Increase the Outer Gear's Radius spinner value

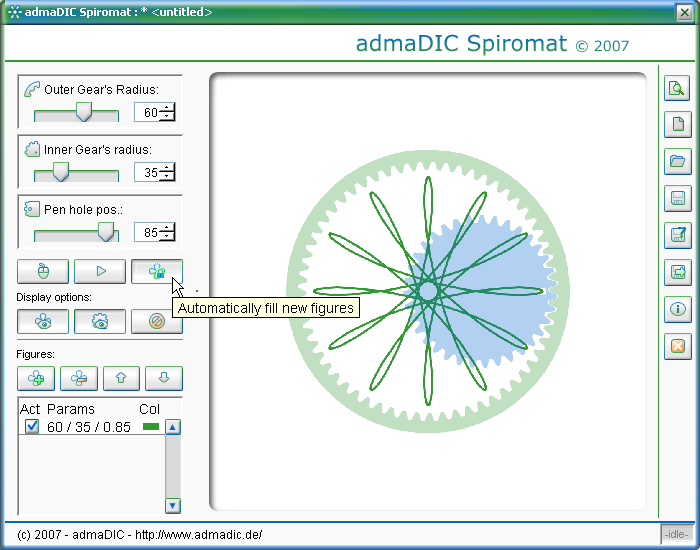point(168,108)
